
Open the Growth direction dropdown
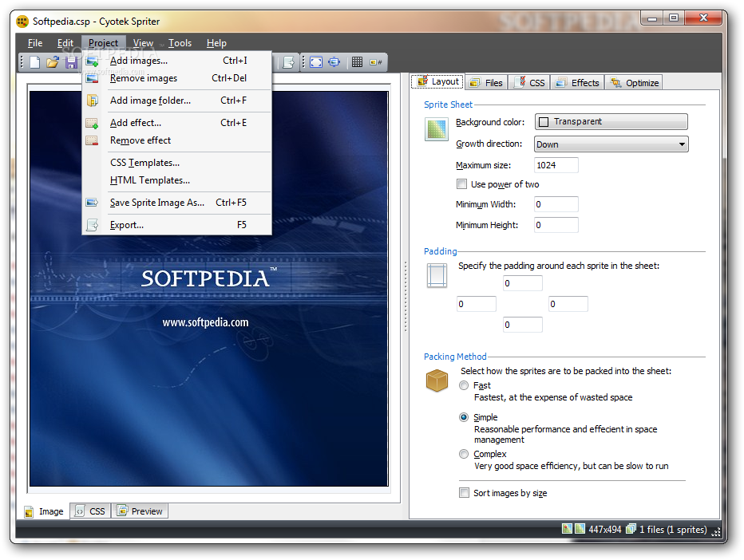(x=611, y=144)
